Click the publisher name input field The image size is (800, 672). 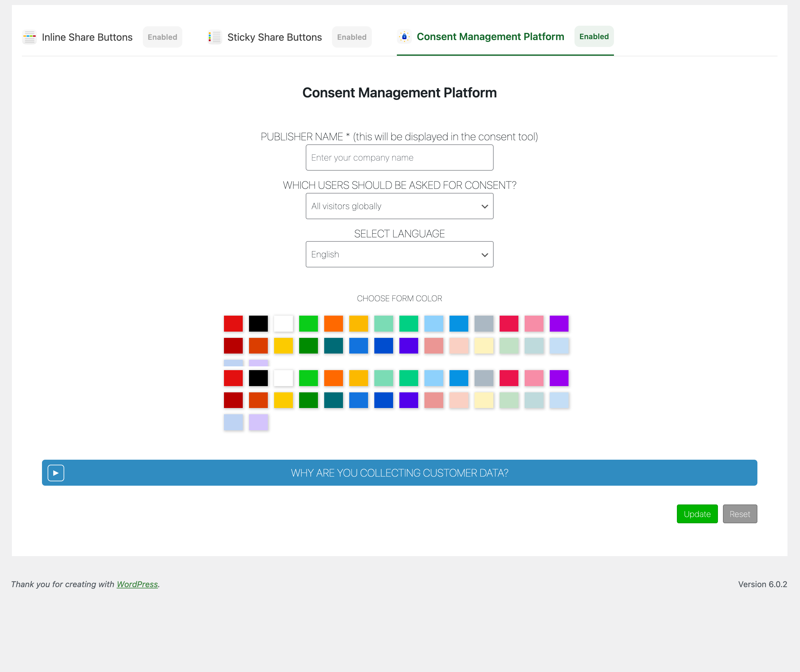point(399,157)
